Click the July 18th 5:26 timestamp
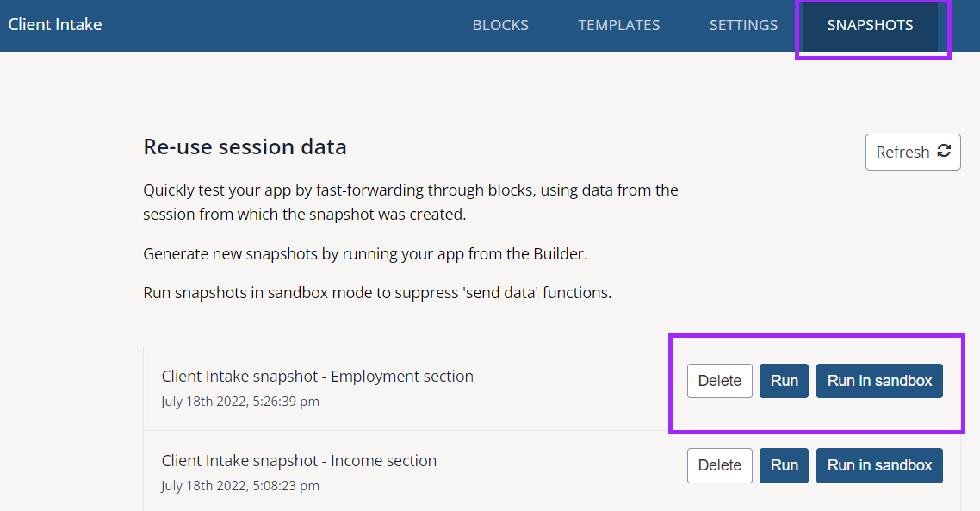 pos(240,401)
